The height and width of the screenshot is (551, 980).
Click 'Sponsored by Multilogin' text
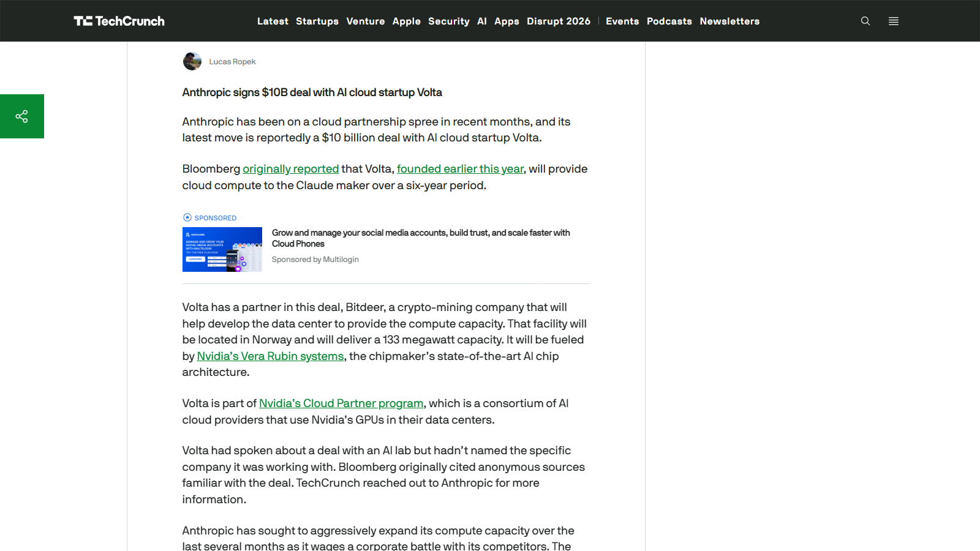315,260
